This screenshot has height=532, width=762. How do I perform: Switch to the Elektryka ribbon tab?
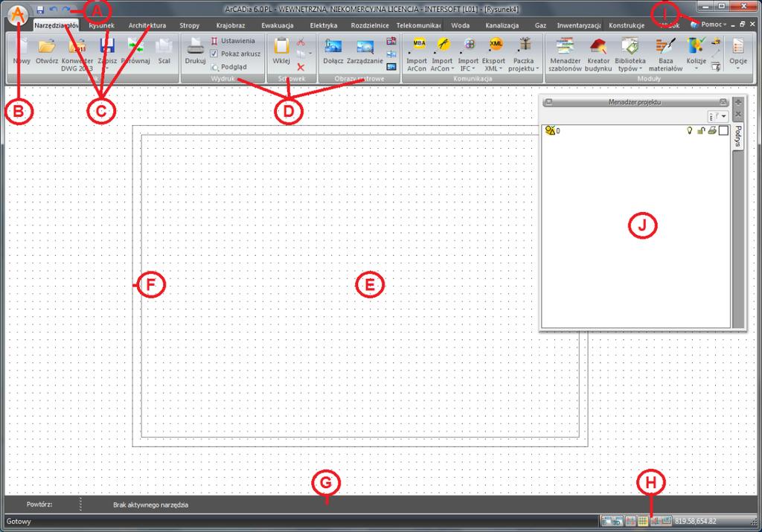coord(324,25)
